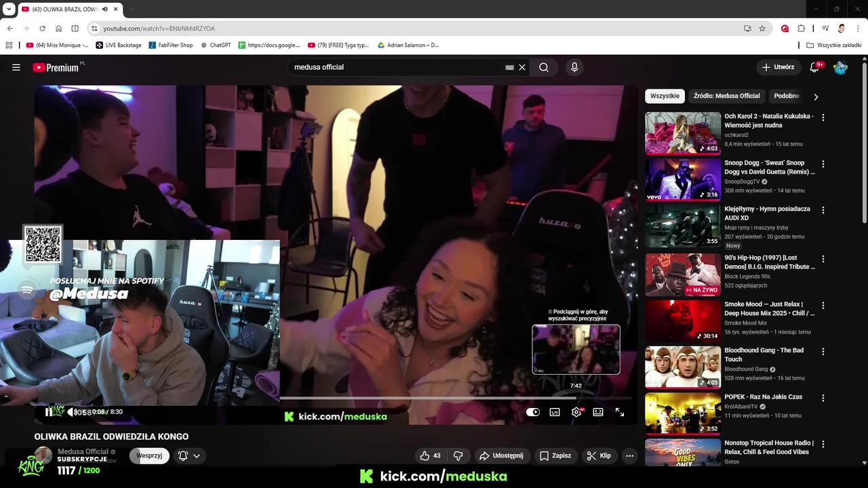
Task: Click the Utwórz create button
Action: [778, 67]
